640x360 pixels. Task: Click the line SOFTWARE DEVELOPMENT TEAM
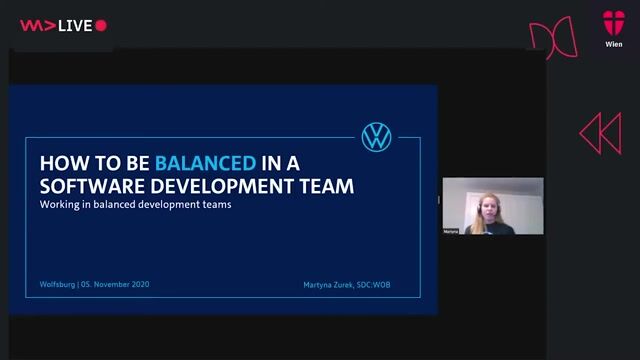[x=197, y=186]
